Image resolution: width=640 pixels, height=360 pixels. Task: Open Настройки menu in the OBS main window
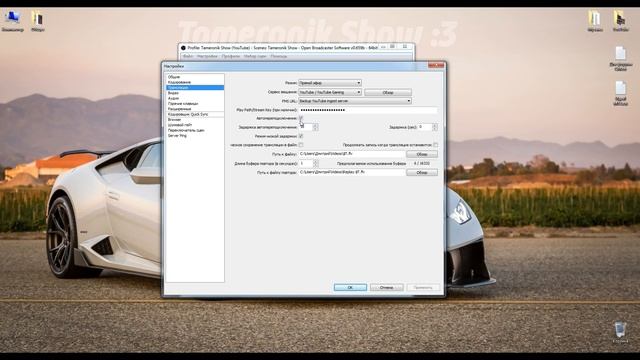pos(207,56)
